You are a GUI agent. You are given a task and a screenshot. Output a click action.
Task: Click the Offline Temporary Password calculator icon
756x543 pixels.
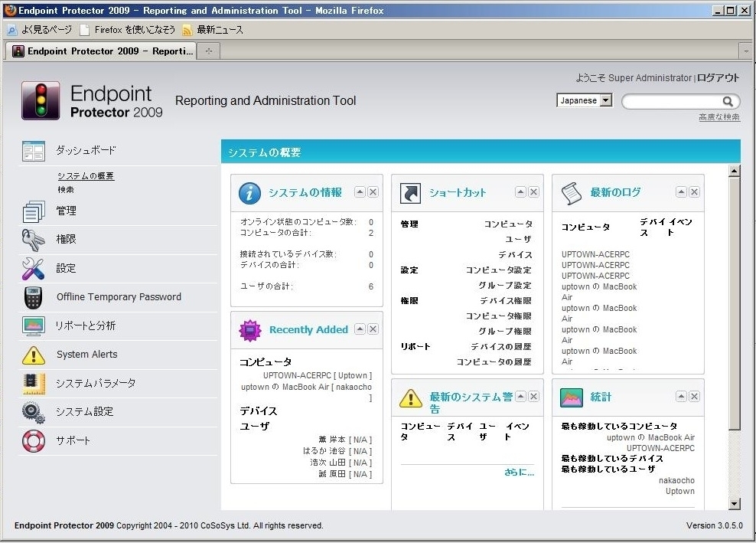(33, 297)
